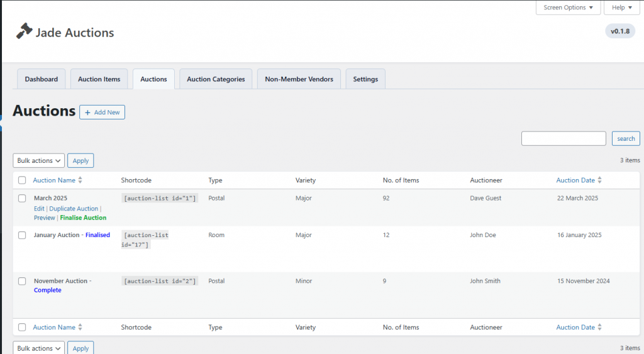This screenshot has height=354, width=644.
Task: Click the Jade Auctions gavel logo icon
Action: [x=24, y=31]
